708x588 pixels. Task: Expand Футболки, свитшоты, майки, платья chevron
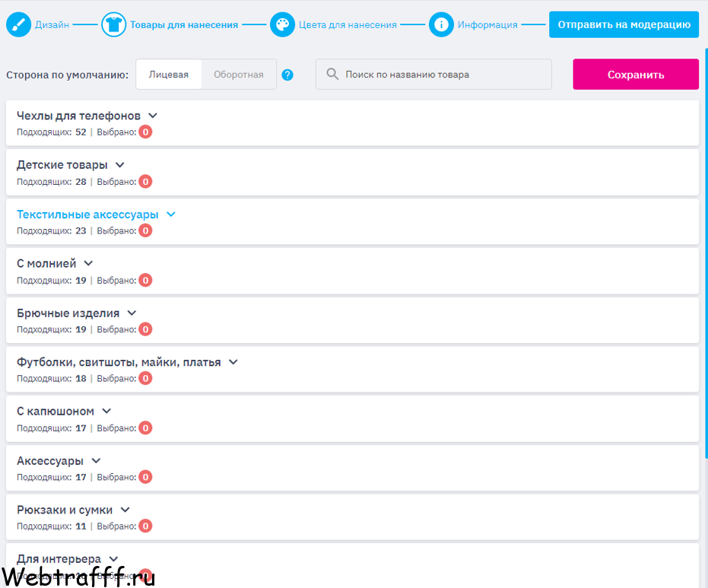[233, 362]
